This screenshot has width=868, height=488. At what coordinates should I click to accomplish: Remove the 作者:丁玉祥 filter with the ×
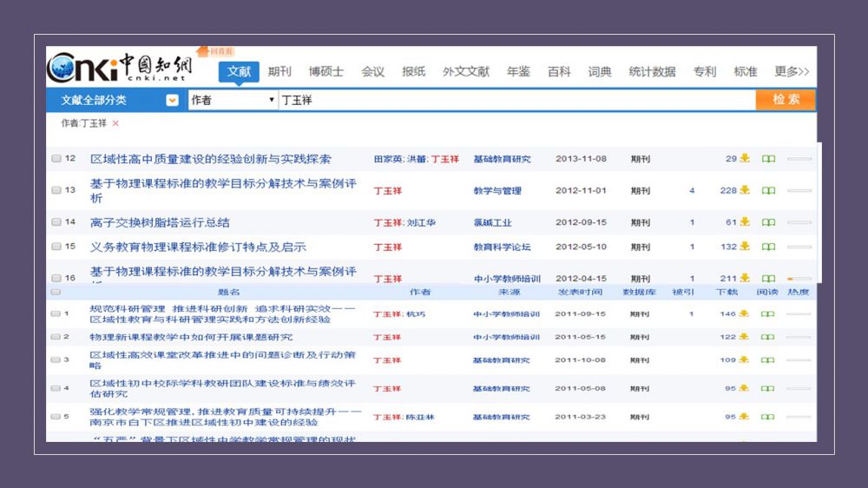tap(115, 123)
